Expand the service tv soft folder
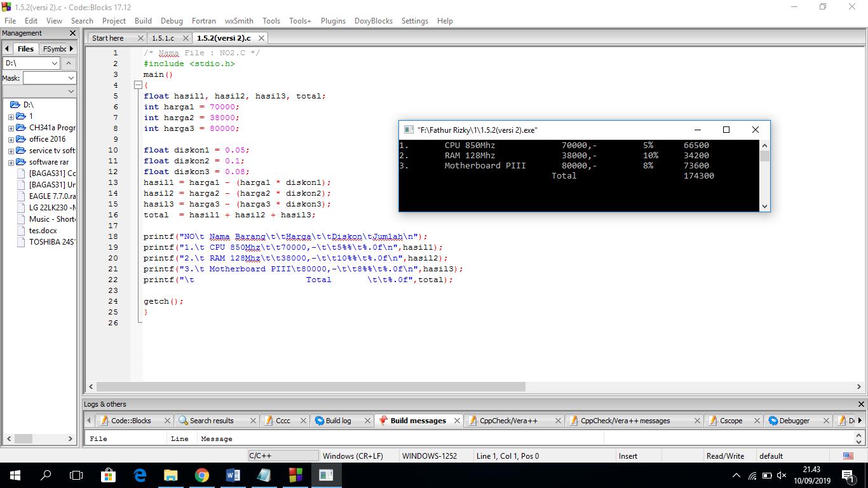 11,151
